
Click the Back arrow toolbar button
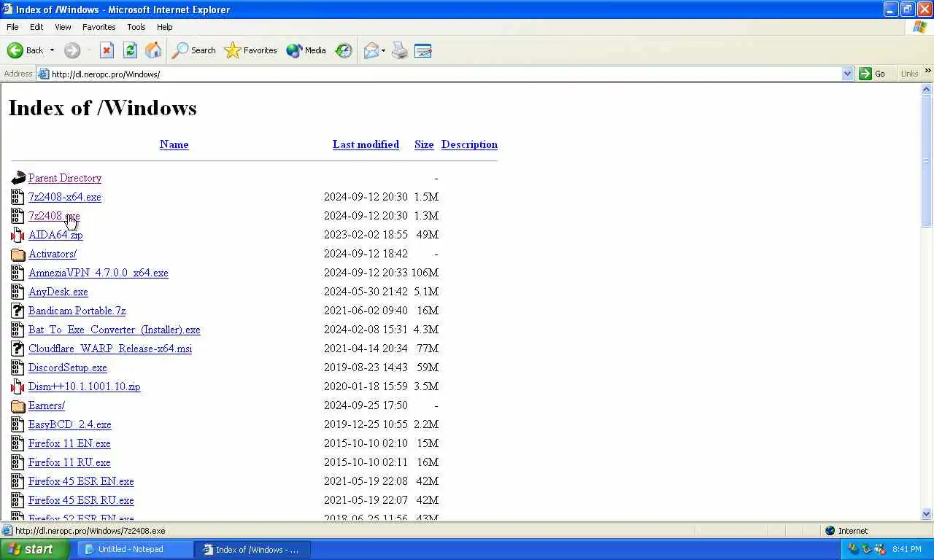coord(25,50)
